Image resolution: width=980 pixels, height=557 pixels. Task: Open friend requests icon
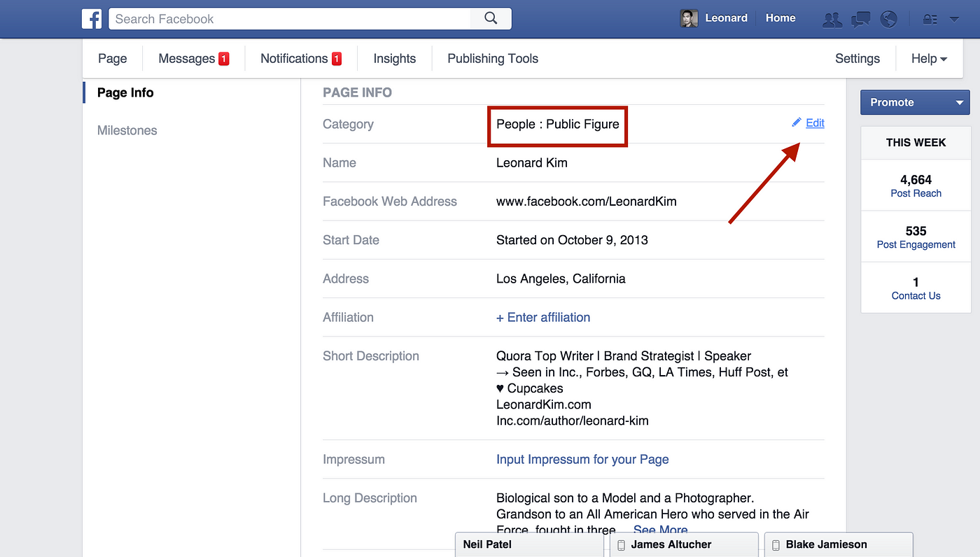coord(832,20)
